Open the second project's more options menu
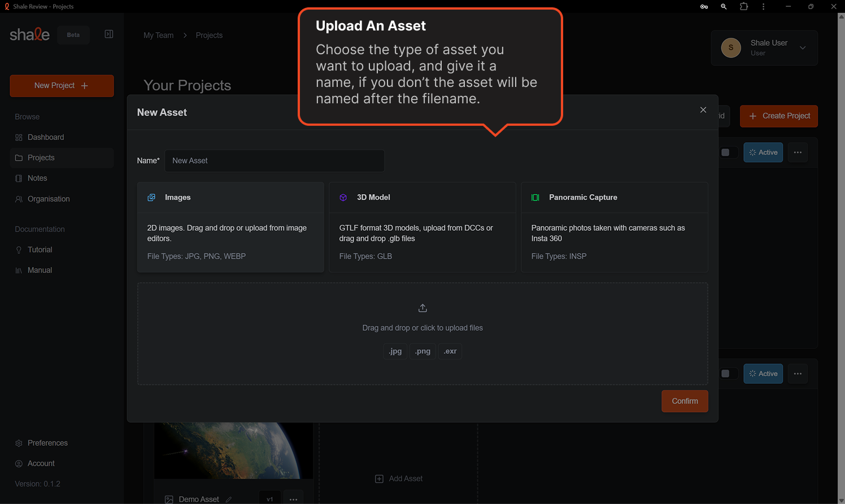This screenshot has height=504, width=845. coord(798,374)
